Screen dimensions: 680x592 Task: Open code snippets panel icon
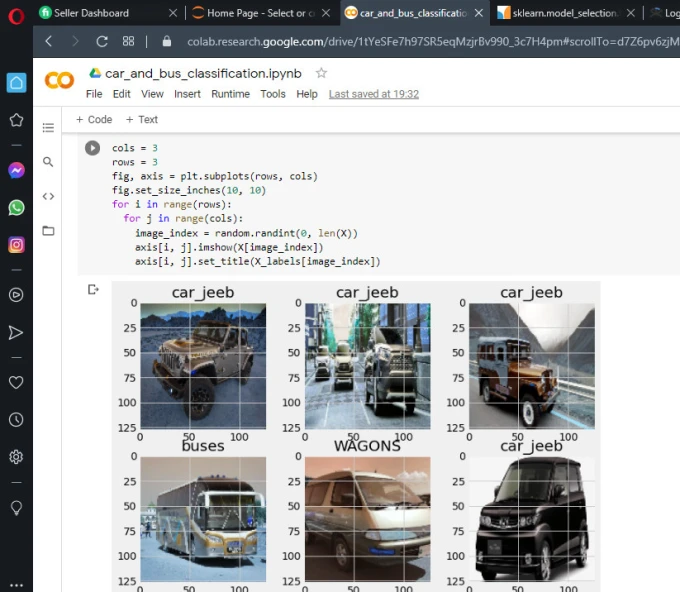48,196
